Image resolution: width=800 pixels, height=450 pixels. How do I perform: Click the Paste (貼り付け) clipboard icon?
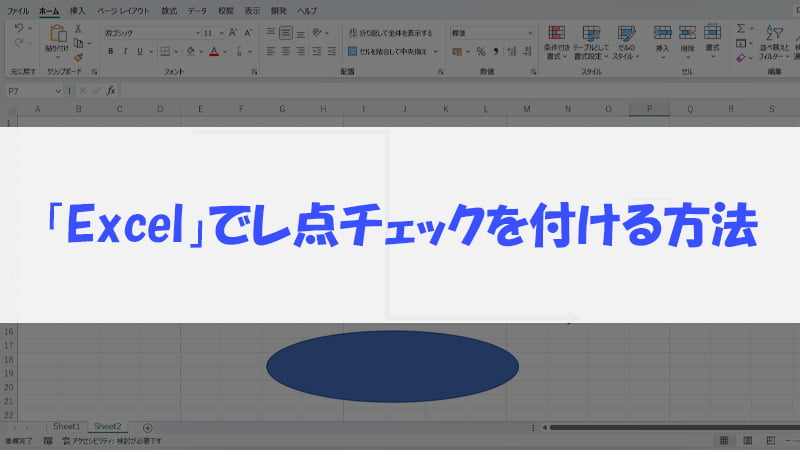click(x=57, y=40)
